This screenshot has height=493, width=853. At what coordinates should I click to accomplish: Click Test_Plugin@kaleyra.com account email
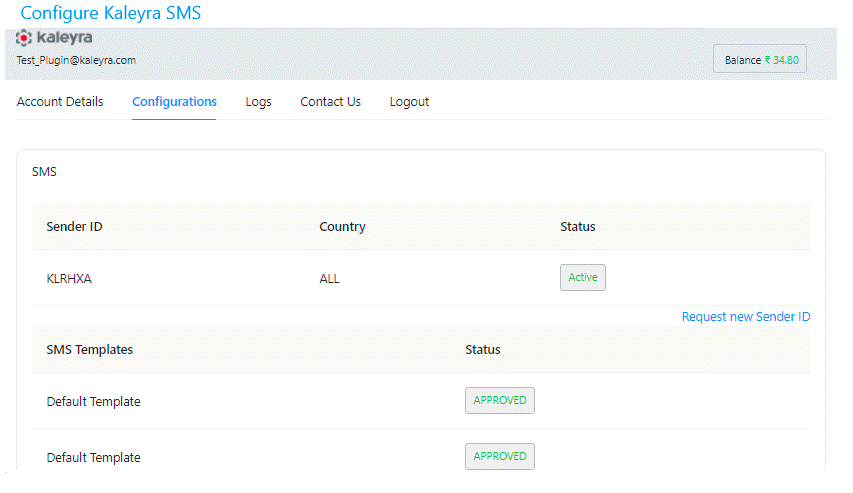(76, 60)
